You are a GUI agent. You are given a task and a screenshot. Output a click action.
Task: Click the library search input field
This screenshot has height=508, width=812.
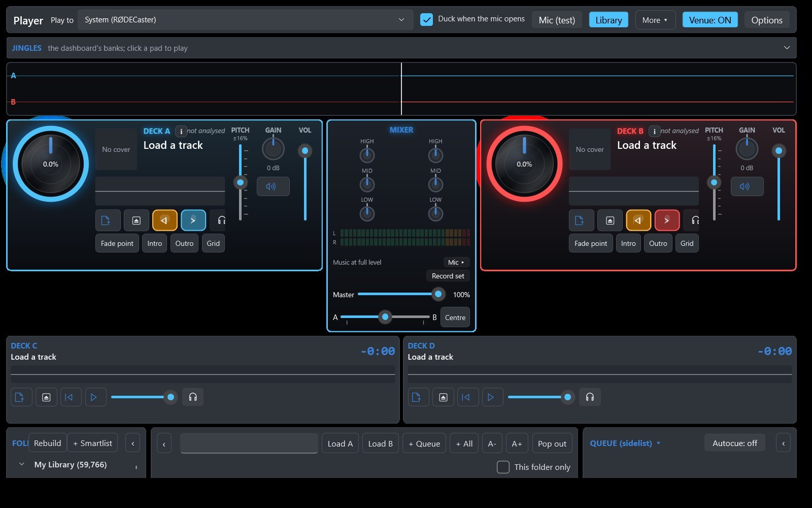pyautogui.click(x=249, y=443)
